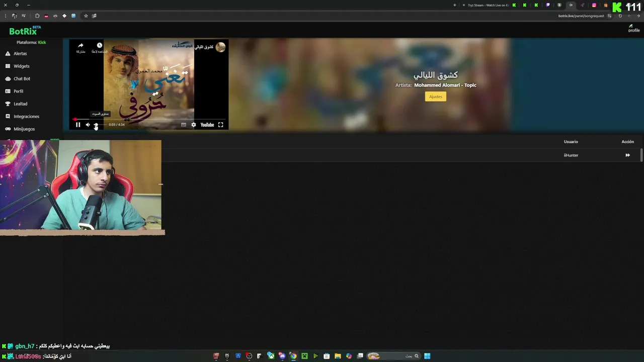
Task: Open the YouTube player settings gear
Action: pyautogui.click(x=194, y=125)
